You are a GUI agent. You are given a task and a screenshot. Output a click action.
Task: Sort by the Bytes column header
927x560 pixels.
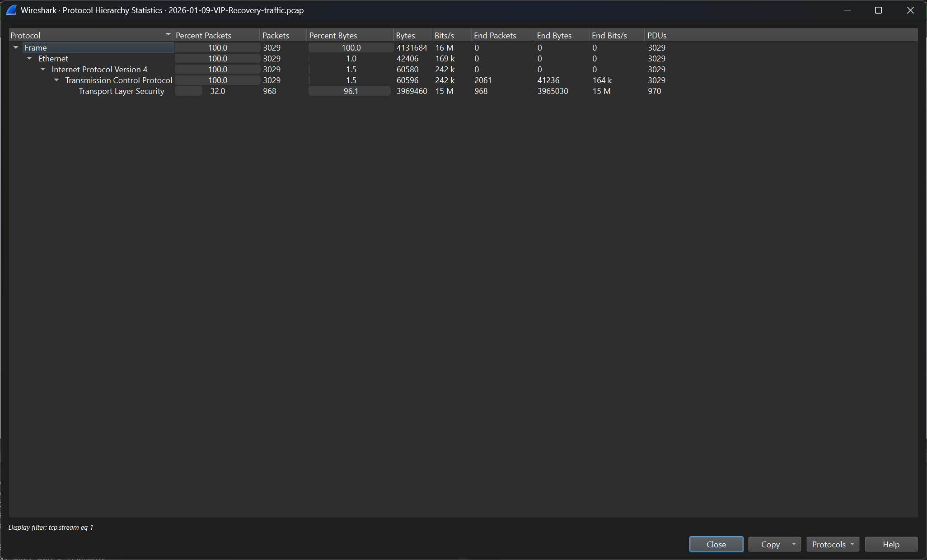tap(413, 35)
